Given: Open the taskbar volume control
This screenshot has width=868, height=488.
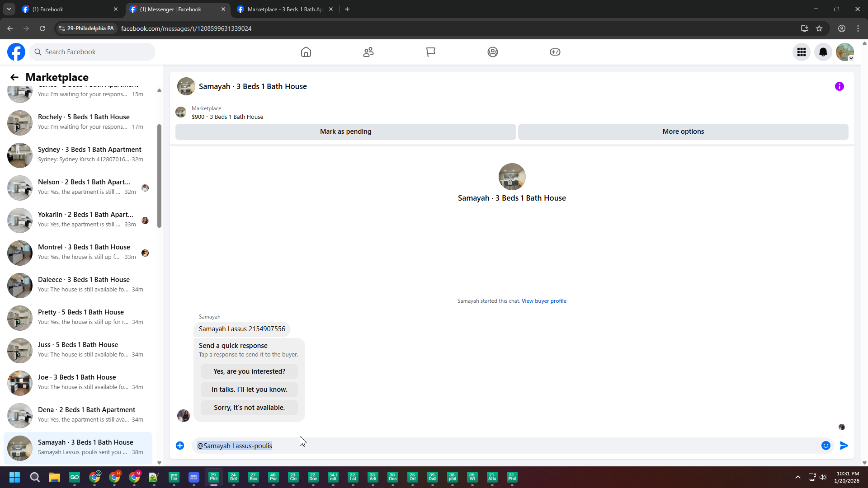Looking at the screenshot, I should pyautogui.click(x=823, y=477).
